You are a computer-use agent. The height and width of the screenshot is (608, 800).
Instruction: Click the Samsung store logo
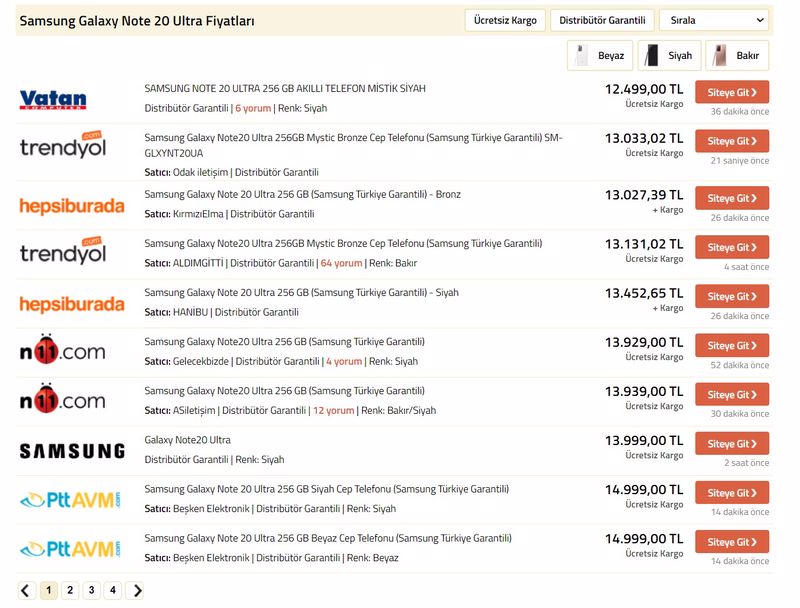pos(72,451)
